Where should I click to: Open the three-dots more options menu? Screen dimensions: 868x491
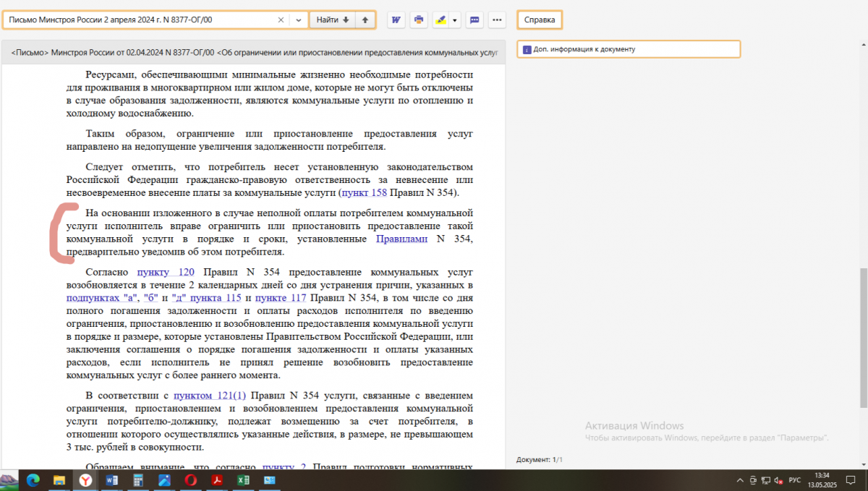click(496, 20)
